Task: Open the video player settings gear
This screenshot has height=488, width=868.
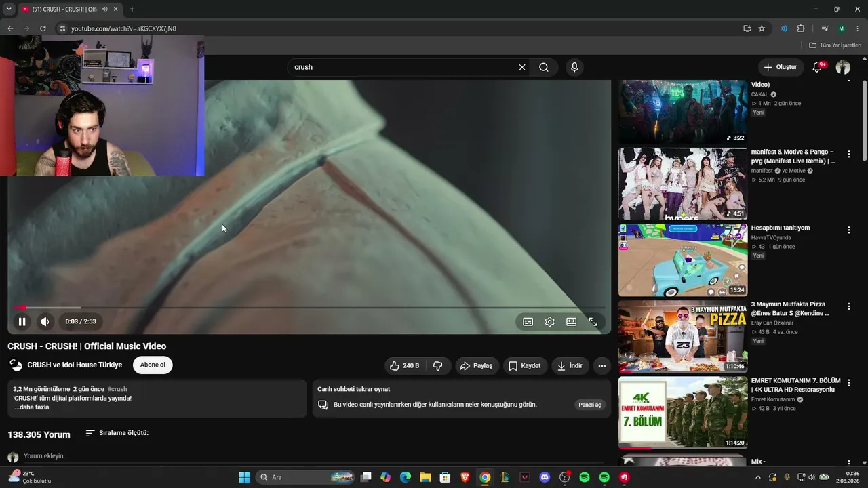Action: point(550,322)
